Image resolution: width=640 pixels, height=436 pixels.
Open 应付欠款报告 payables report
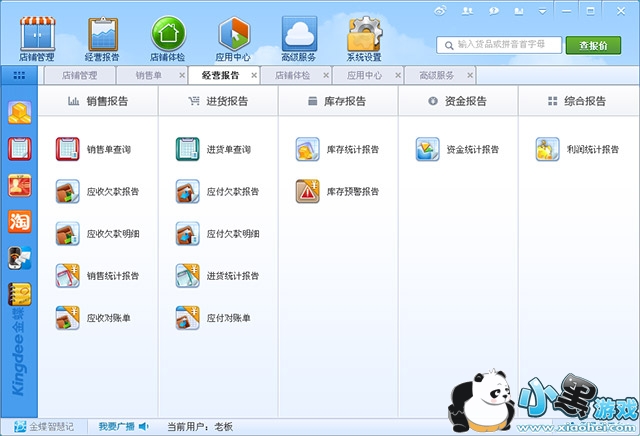(217, 191)
